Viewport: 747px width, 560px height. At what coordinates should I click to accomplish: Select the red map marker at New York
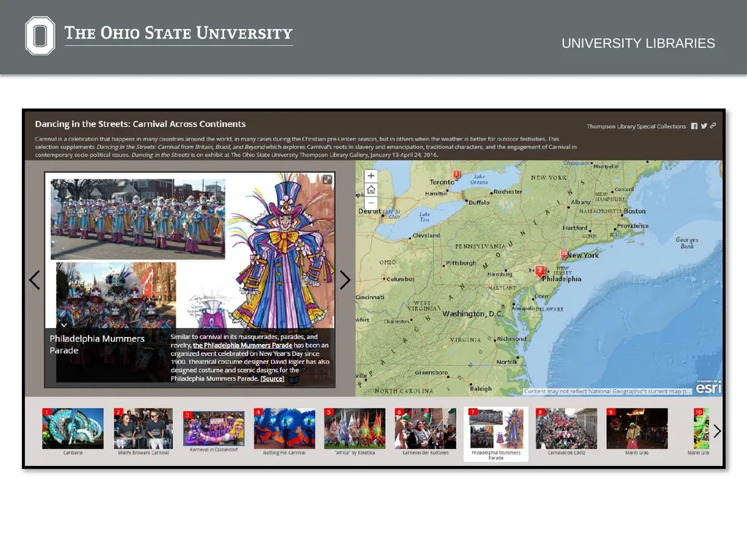pyautogui.click(x=564, y=254)
